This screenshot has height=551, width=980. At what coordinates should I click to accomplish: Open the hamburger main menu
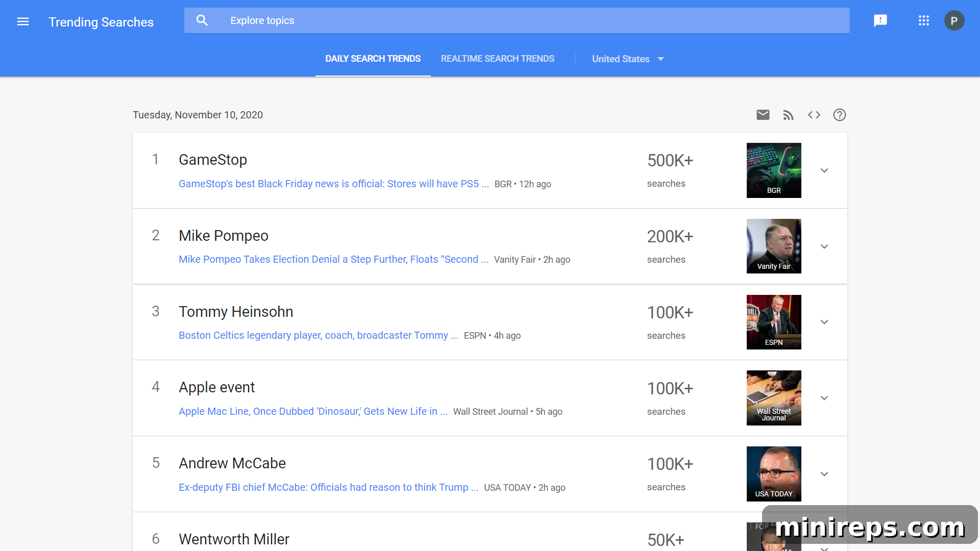click(x=23, y=21)
